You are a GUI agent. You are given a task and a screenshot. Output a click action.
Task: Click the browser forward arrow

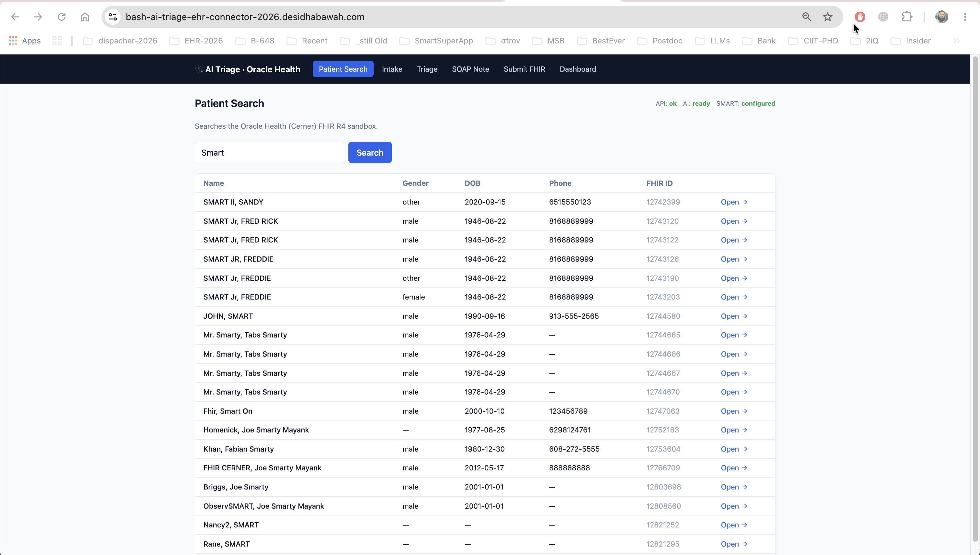[38, 17]
